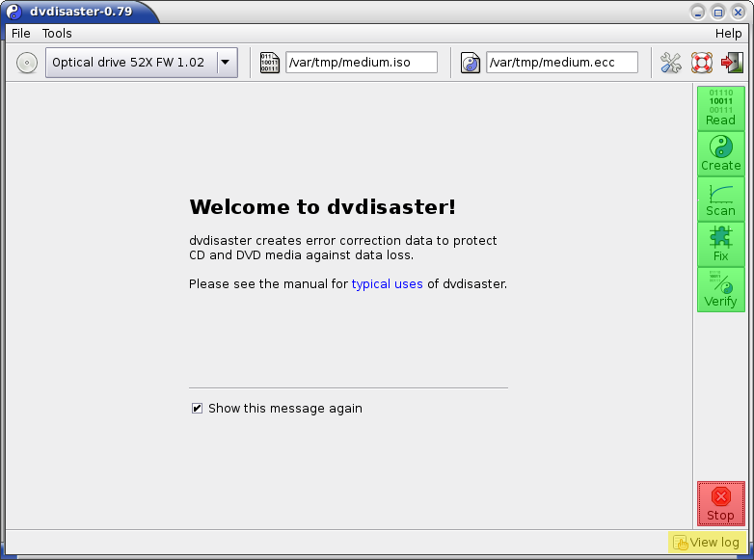The image size is (754, 560).
Task: Click the image file chooser icon
Action: tap(270, 64)
